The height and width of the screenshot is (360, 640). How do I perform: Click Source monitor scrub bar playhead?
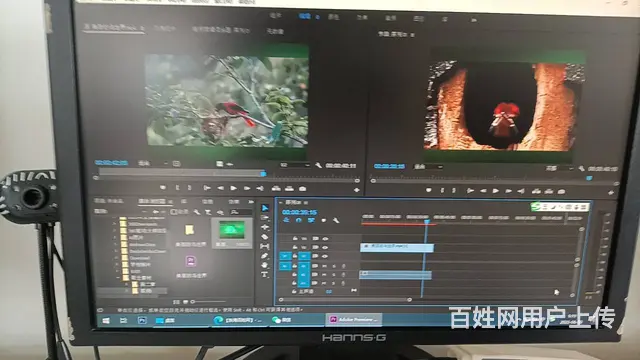[x=263, y=174]
